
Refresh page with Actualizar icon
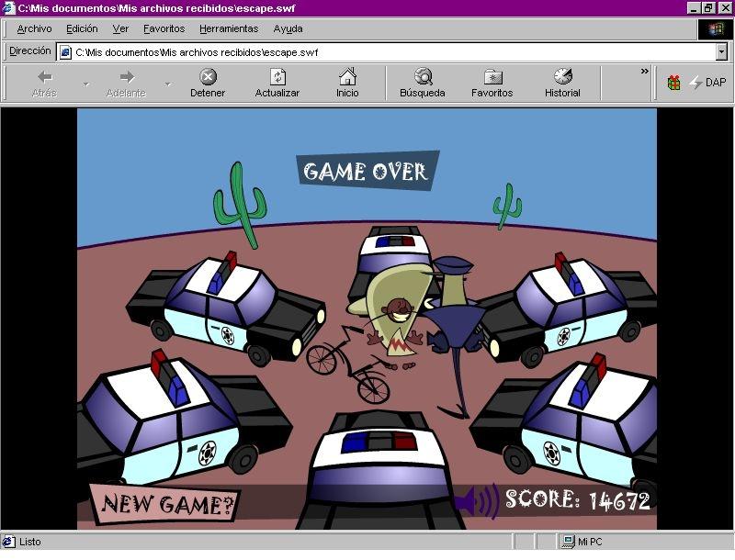pyautogui.click(x=277, y=77)
